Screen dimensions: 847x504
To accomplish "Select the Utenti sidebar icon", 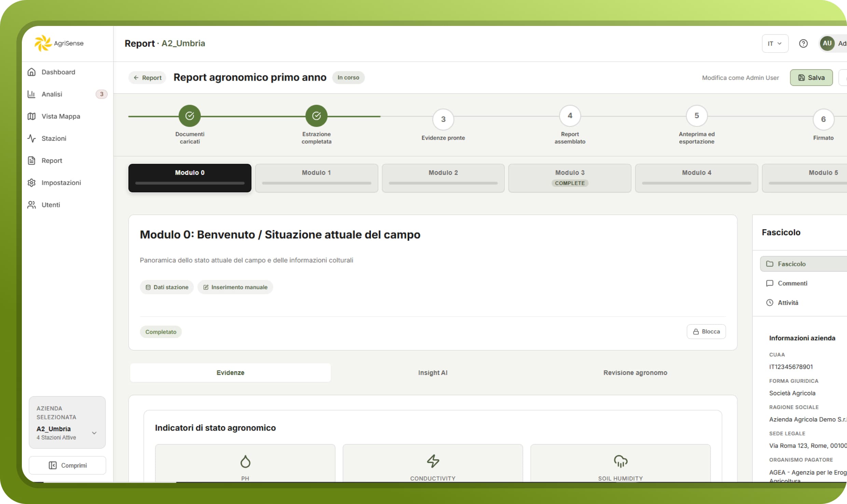I will click(31, 205).
